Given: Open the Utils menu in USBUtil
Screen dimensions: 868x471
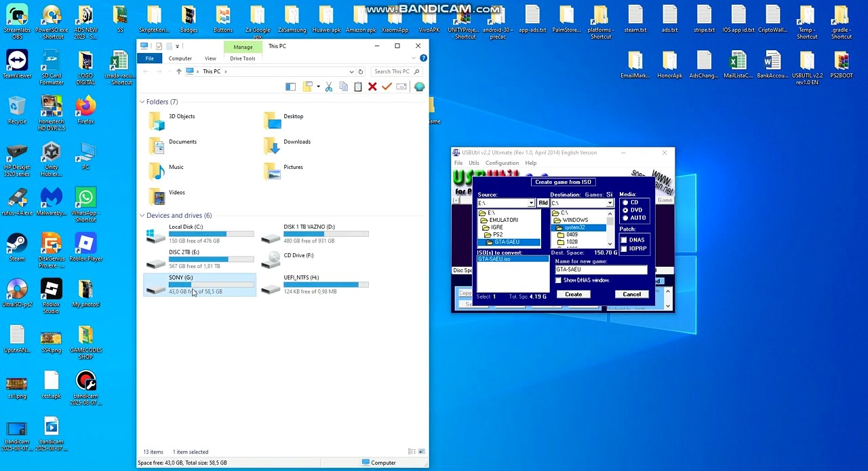Looking at the screenshot, I should [x=473, y=163].
